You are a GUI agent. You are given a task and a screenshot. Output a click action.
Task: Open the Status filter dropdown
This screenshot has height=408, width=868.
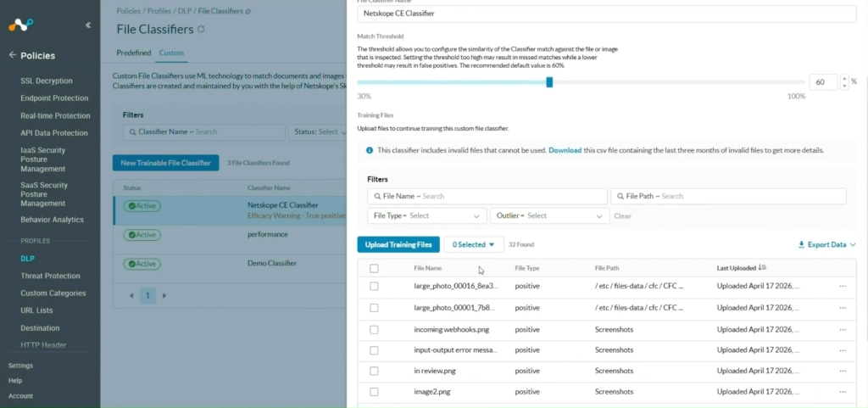[319, 131]
